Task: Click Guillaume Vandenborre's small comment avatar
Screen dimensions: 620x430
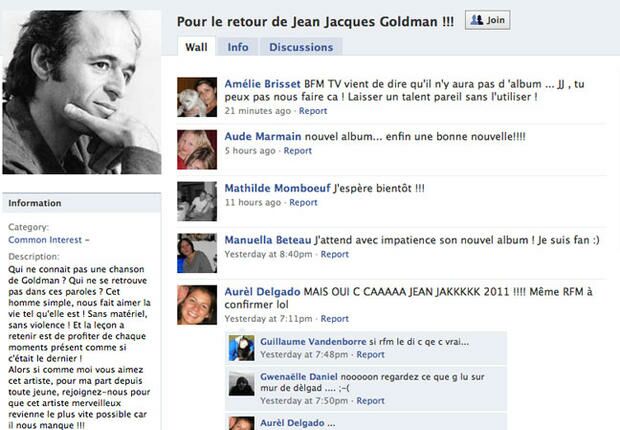Action: (x=242, y=348)
